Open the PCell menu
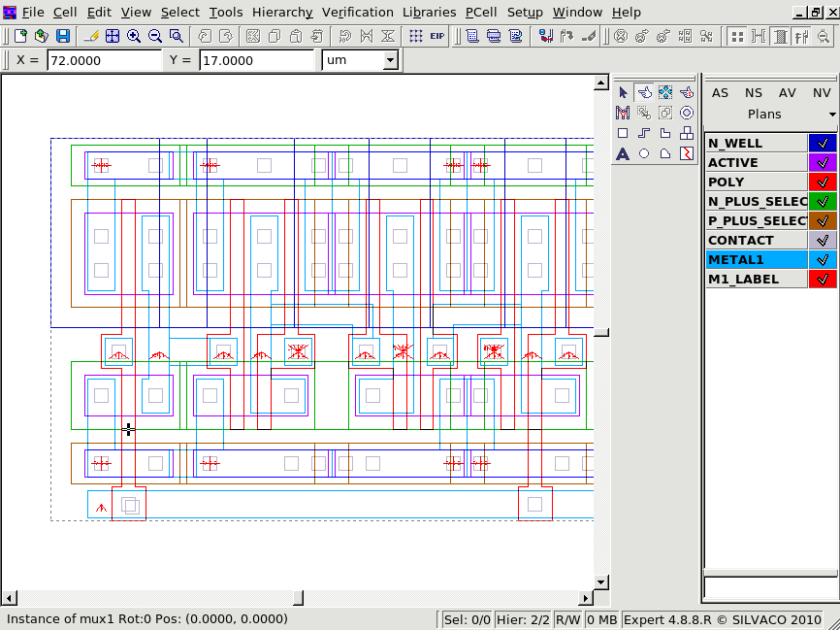This screenshot has width=840, height=630. (480, 13)
